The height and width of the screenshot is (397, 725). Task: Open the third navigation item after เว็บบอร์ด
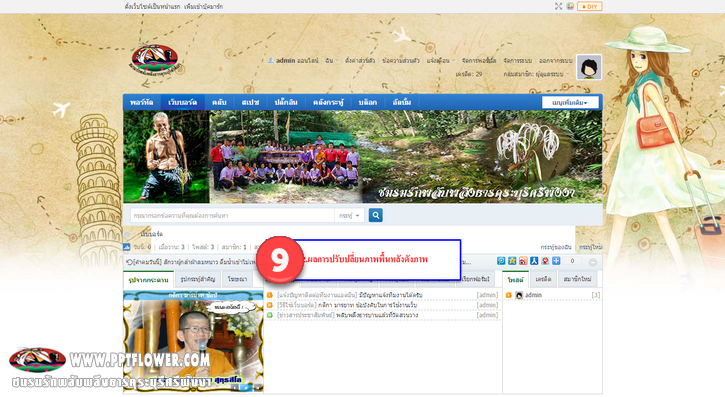(x=219, y=102)
